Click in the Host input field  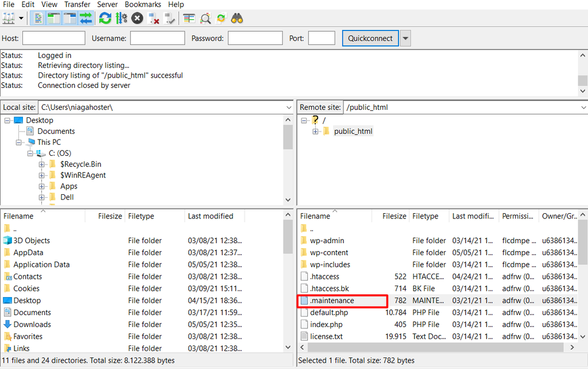[x=53, y=39]
